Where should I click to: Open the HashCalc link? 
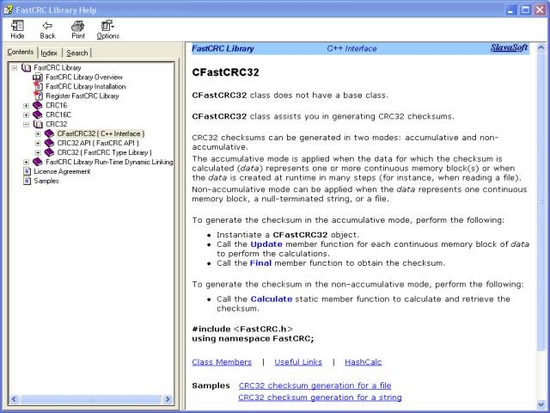363,362
